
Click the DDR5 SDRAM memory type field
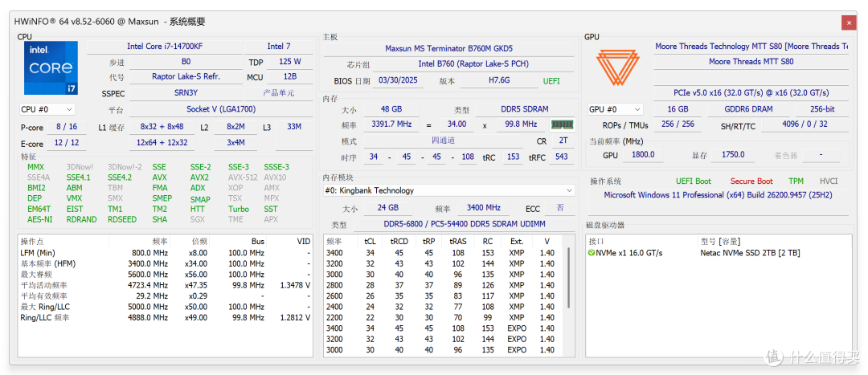tap(524, 109)
